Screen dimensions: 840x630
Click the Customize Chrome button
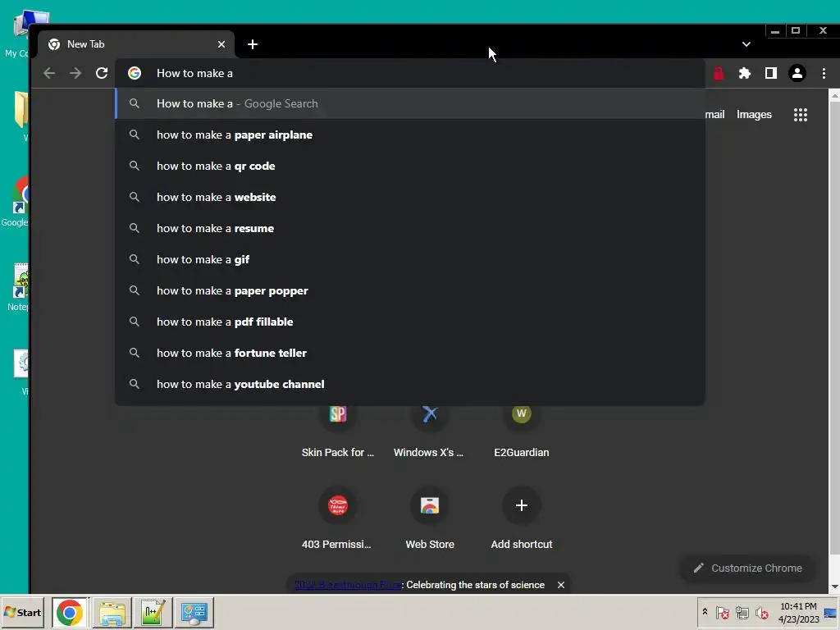tap(748, 568)
